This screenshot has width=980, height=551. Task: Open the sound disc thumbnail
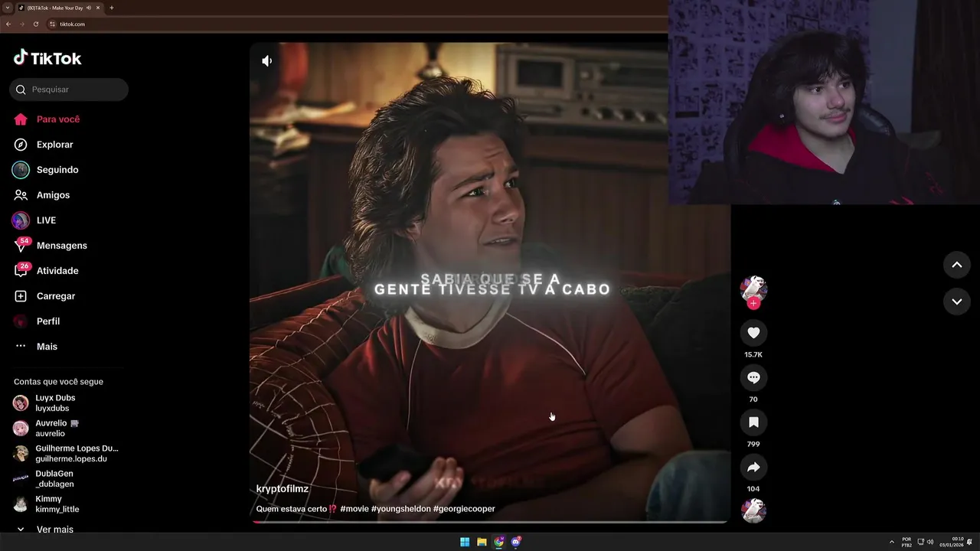tap(753, 510)
